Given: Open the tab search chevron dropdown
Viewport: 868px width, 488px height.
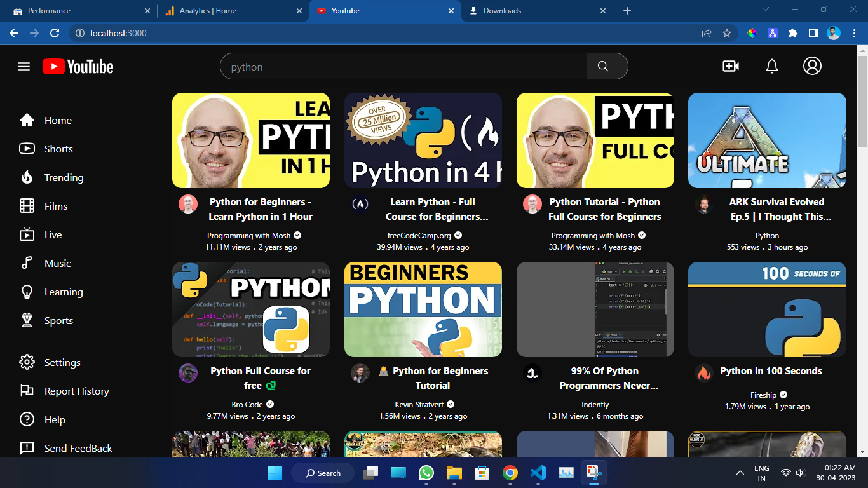Looking at the screenshot, I should 766,10.
